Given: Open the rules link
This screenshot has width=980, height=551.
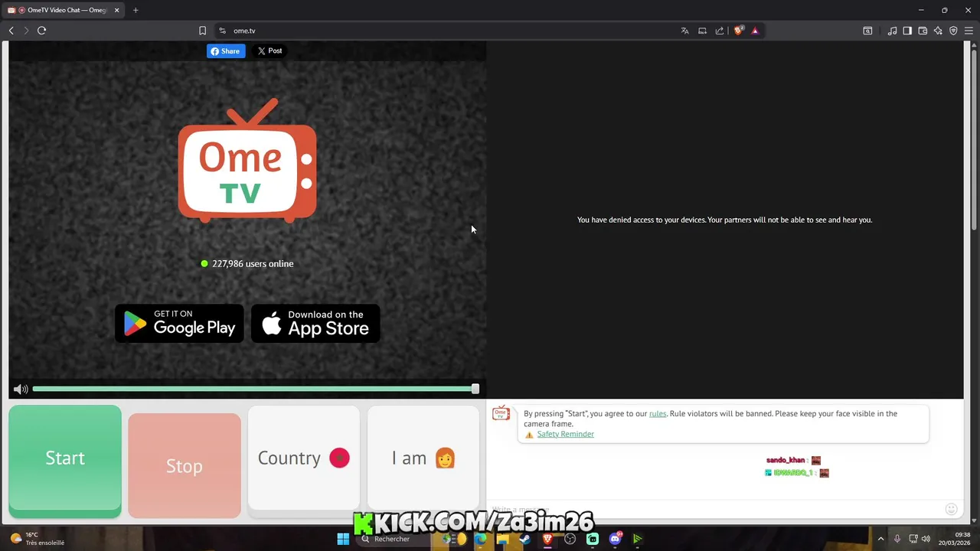Looking at the screenshot, I should pos(658,413).
